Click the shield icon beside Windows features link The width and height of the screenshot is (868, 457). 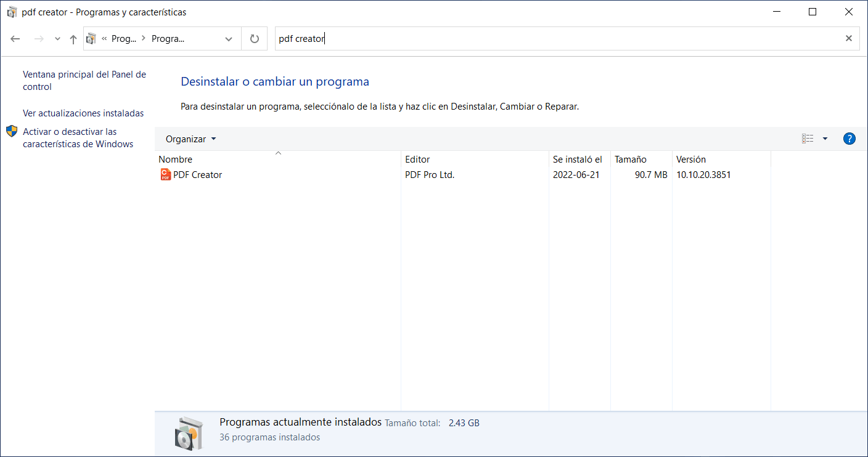tap(12, 131)
